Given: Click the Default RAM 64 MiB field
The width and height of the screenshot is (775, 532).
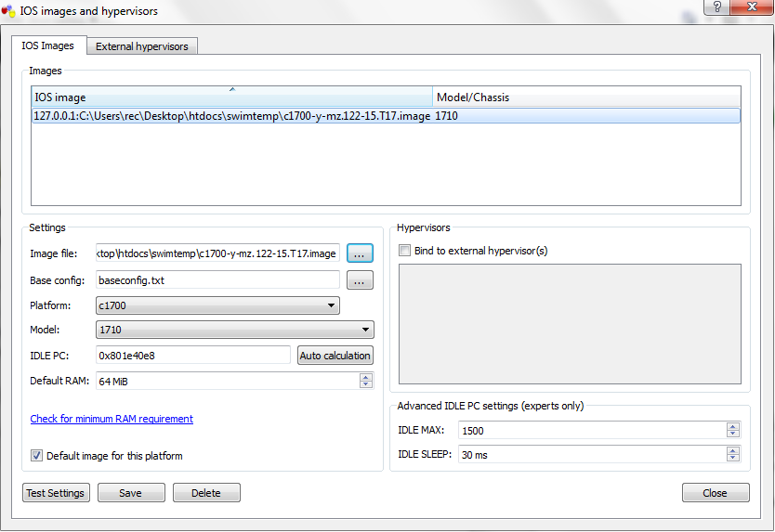Looking at the screenshot, I should 228,381.
